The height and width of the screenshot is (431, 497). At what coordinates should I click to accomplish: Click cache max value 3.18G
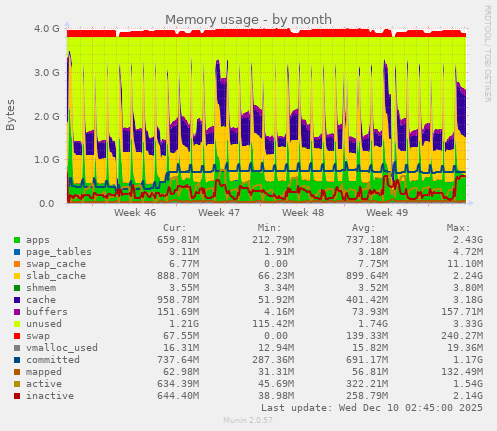[468, 300]
